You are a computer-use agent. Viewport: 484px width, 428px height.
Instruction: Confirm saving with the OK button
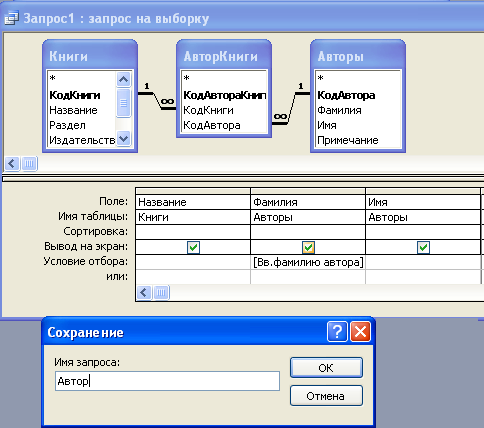pyautogui.click(x=326, y=368)
